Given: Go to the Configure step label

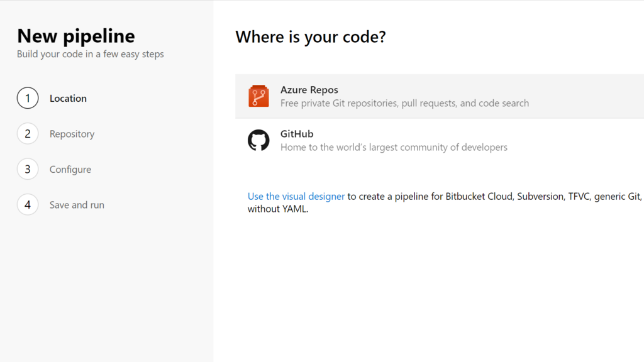Looking at the screenshot, I should (70, 170).
